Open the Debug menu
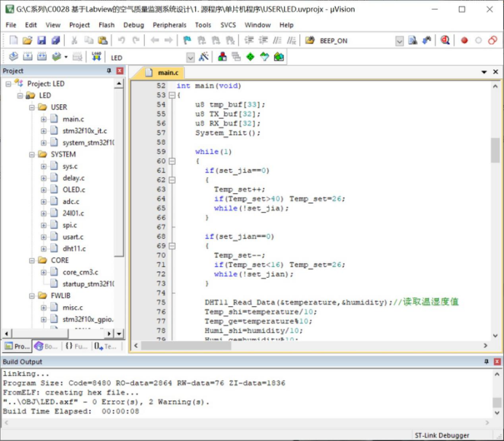 133,25
